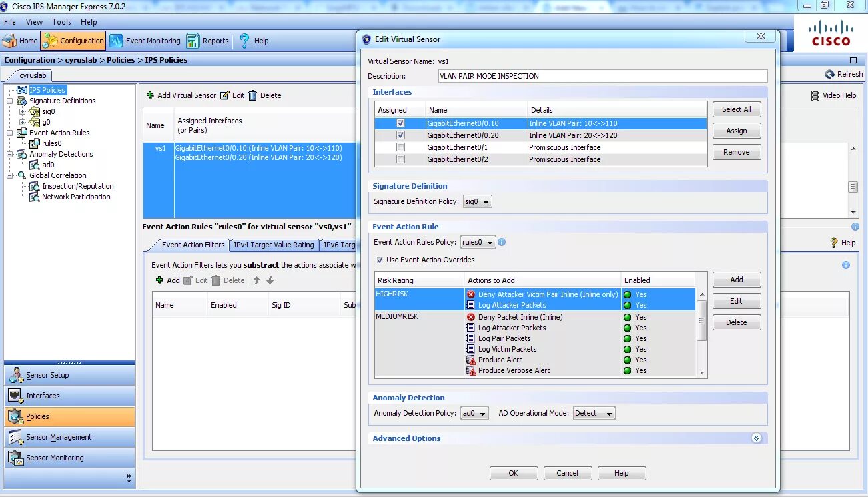Click the ad0 tree node icon
Viewport: 868px width, 497px height.
35,165
